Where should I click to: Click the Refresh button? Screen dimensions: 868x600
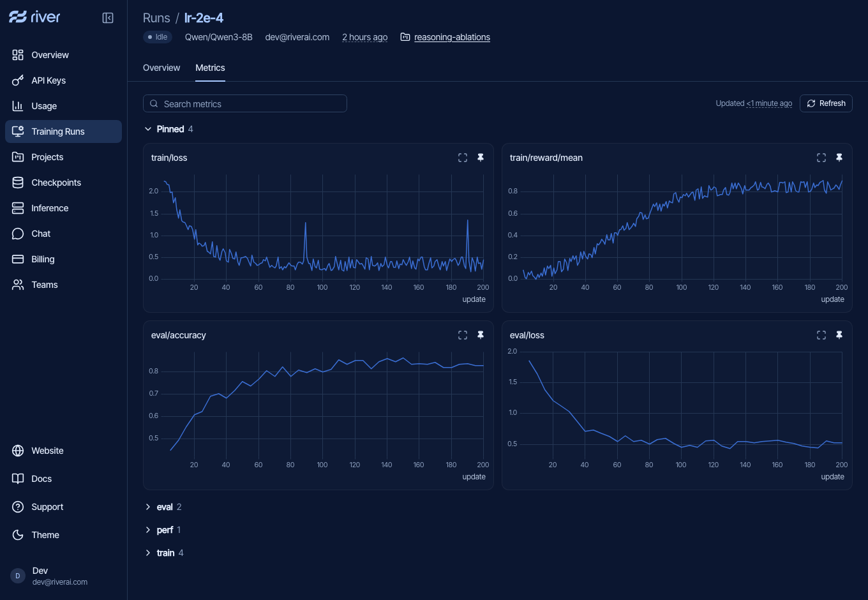tap(826, 103)
